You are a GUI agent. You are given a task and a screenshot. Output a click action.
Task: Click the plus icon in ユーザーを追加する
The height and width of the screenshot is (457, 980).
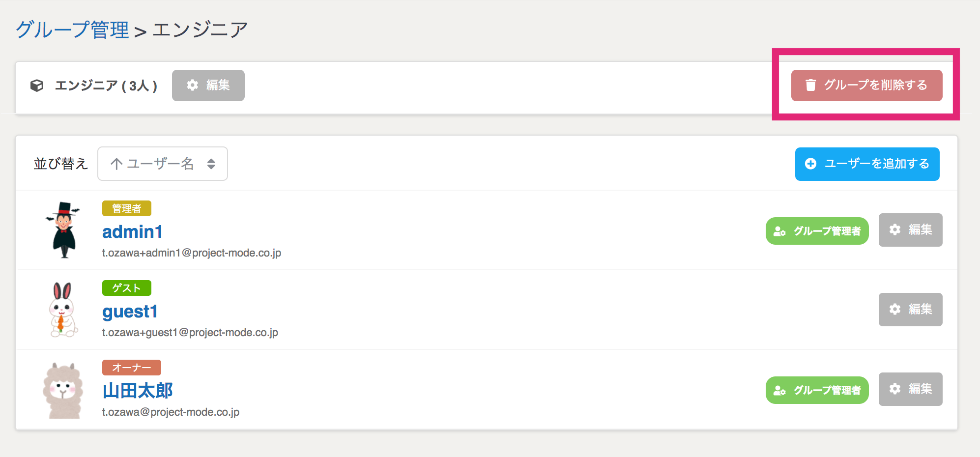click(x=810, y=164)
